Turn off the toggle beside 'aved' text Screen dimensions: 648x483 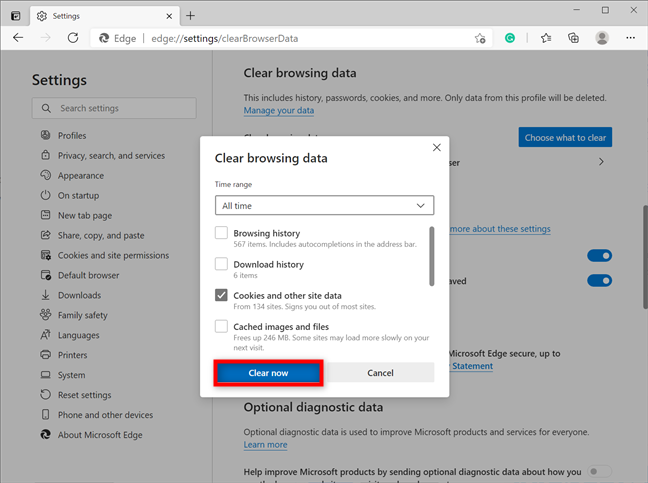click(599, 281)
